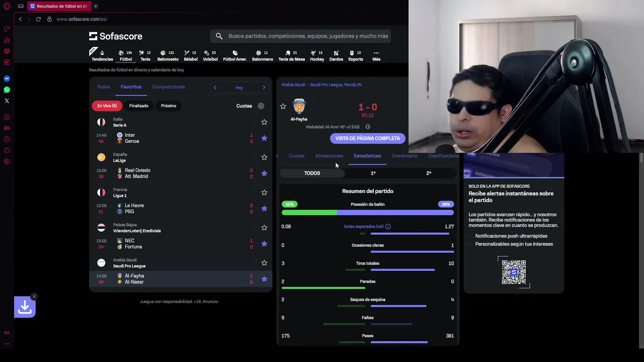Select Esports in the sports bar
The image size is (644, 362).
tap(356, 55)
